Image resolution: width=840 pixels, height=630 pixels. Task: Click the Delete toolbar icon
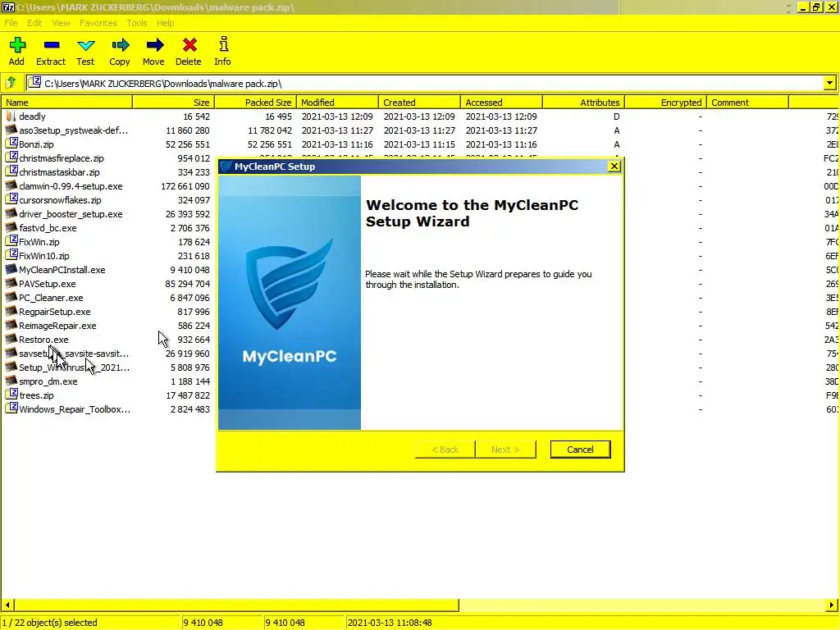pos(189,45)
